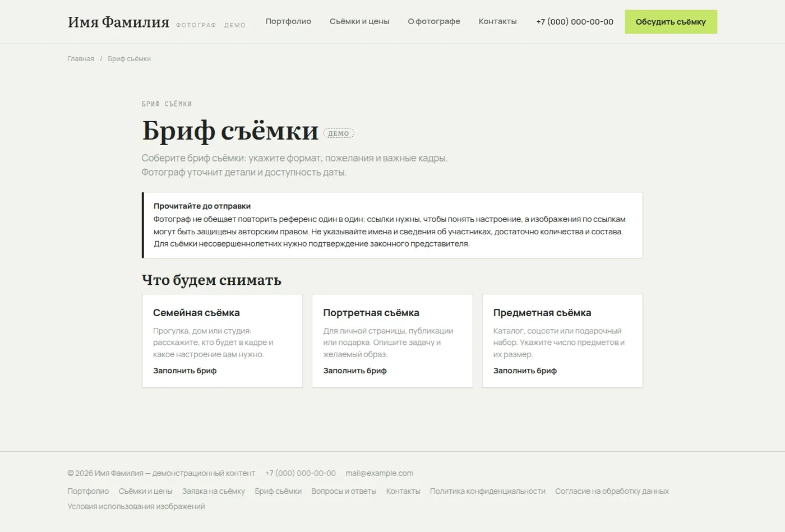Click the large Бриф съёмки page title
This screenshot has height=532, width=785.
230,131
